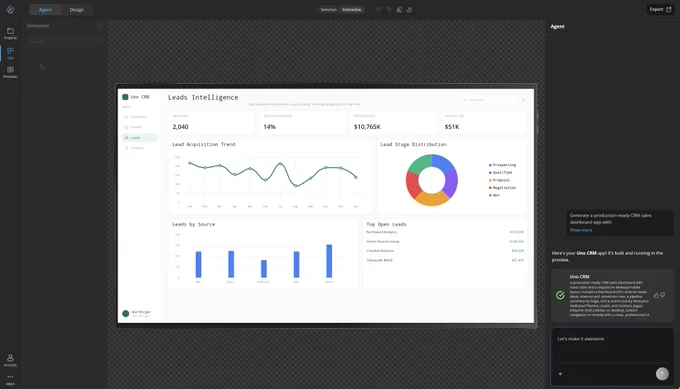This screenshot has width=680, height=389.
Task: Click the Uno CRM logo in the preview
Action: tap(125, 97)
